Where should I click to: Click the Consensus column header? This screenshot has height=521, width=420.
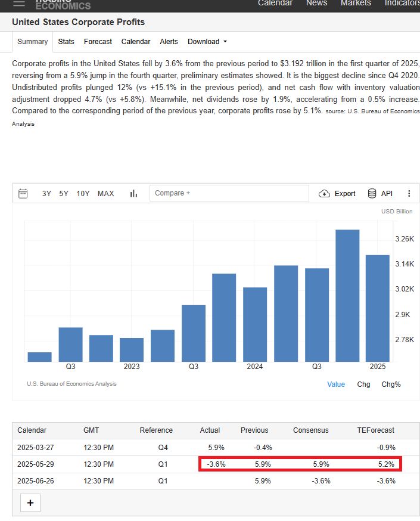[311, 430]
